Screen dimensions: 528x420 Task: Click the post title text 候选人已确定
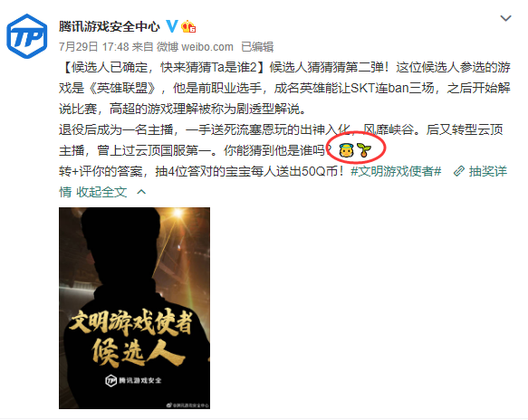(110, 67)
